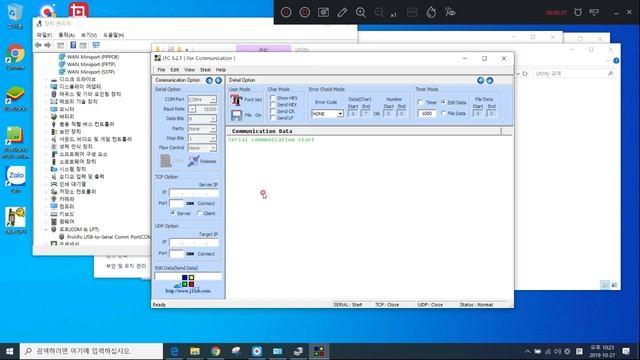
Task: Click the right arrow in Detail Option header
Action: tap(489, 80)
